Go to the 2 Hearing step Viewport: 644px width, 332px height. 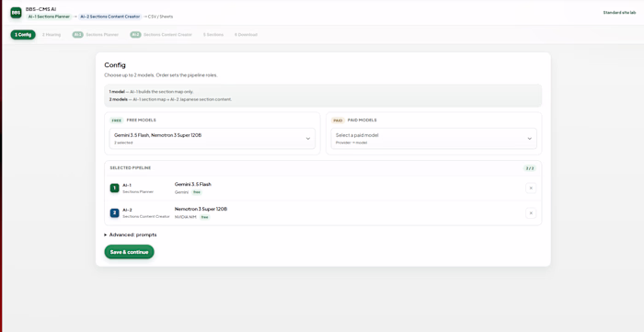coord(52,35)
